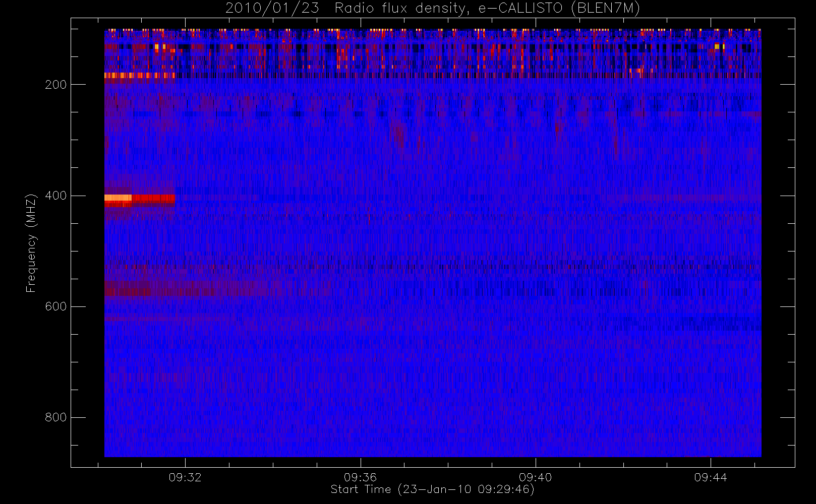Viewport: 816px width, 504px height.
Task: Click the 09:36 time axis label
Action: (360, 477)
